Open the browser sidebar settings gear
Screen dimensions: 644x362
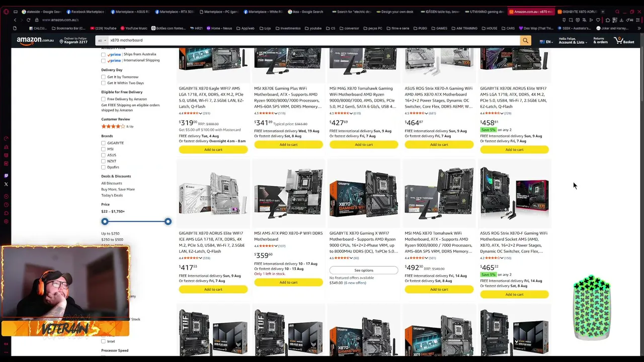click(x=6, y=222)
